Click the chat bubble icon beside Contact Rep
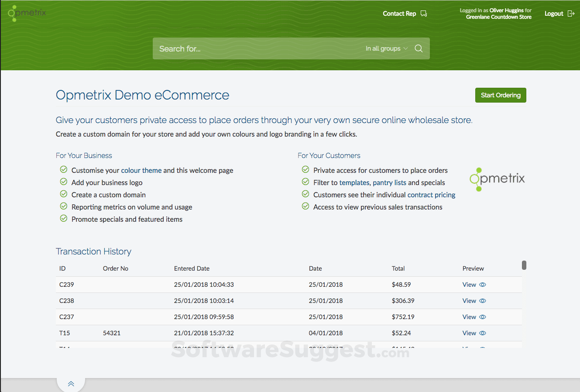Viewport: 580px width, 392px height. pyautogui.click(x=423, y=14)
